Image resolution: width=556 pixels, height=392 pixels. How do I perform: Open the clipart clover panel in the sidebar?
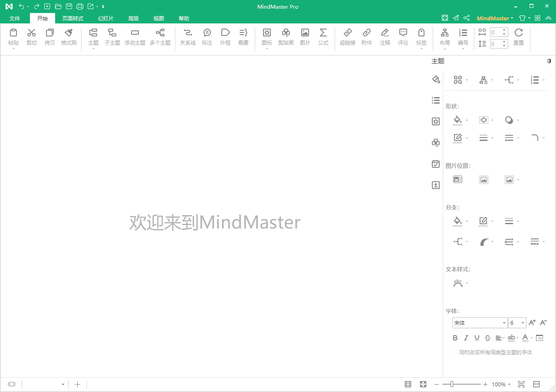pyautogui.click(x=436, y=143)
